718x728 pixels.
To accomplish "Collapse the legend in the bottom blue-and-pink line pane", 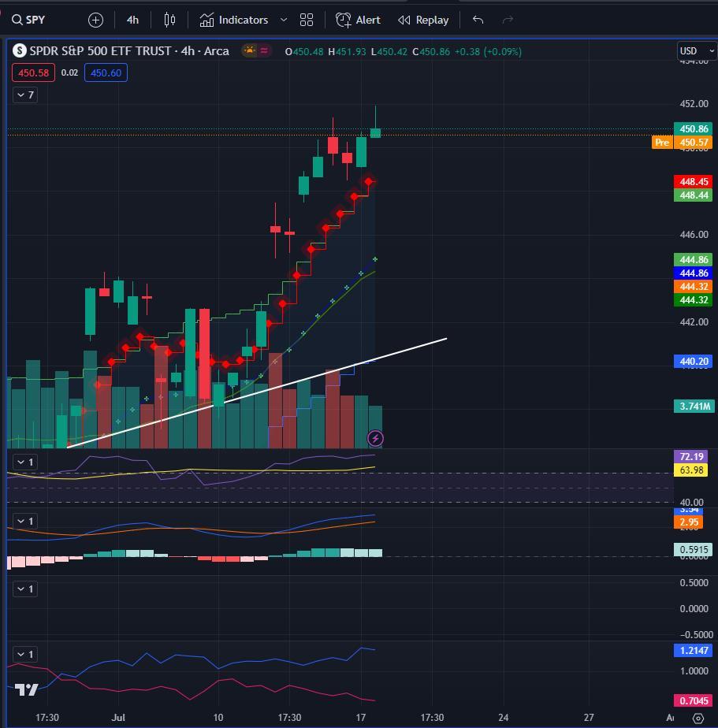I will click(25, 654).
